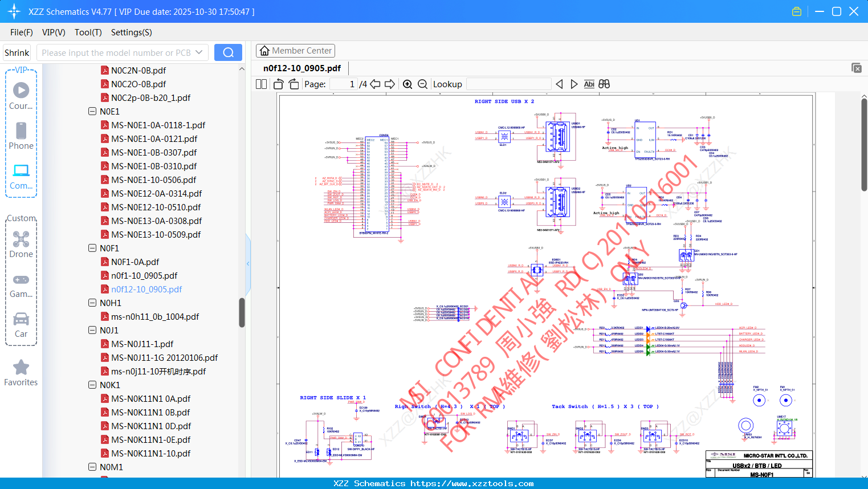The width and height of the screenshot is (868, 489).
Task: Collapse the N0F1 folder
Action: pos(92,248)
